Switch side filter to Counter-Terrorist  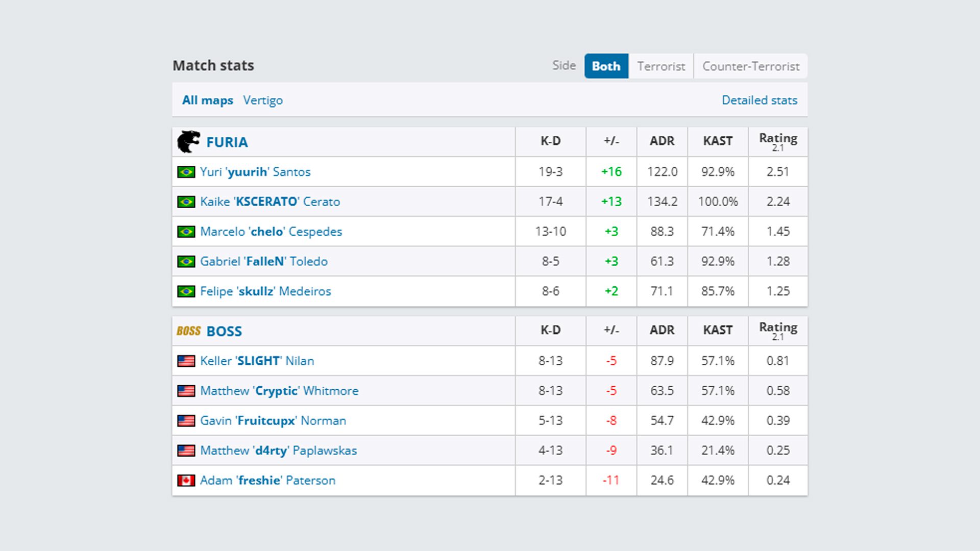pos(751,66)
